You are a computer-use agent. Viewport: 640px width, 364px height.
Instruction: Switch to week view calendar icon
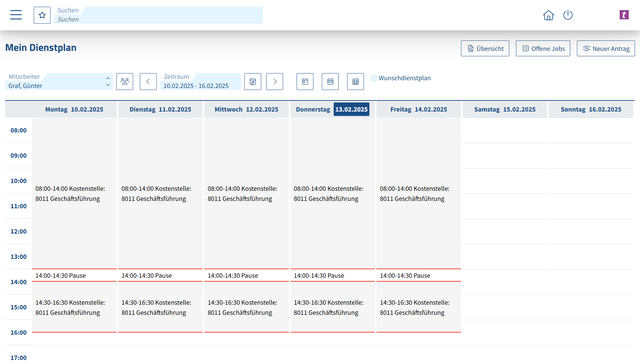pos(330,82)
